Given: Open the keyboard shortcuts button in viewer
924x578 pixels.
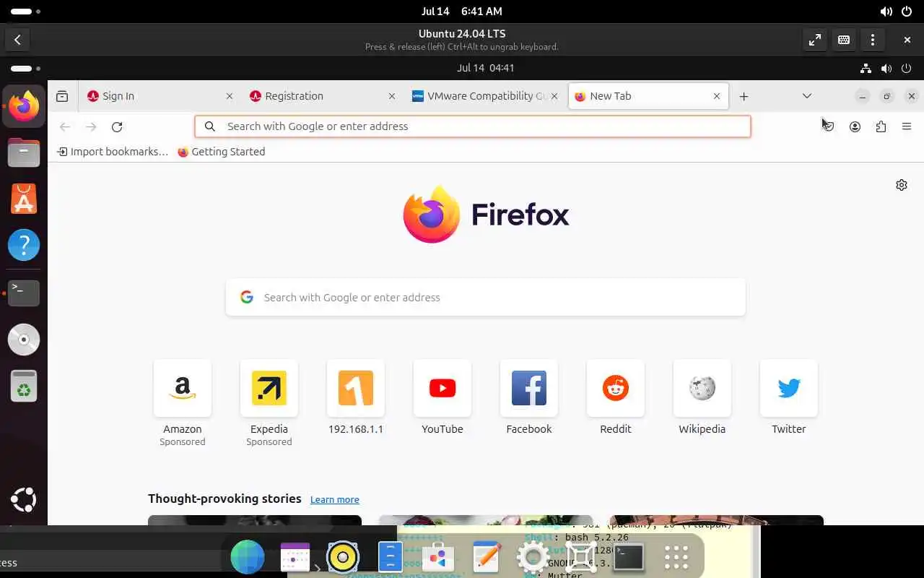Looking at the screenshot, I should pos(844,40).
